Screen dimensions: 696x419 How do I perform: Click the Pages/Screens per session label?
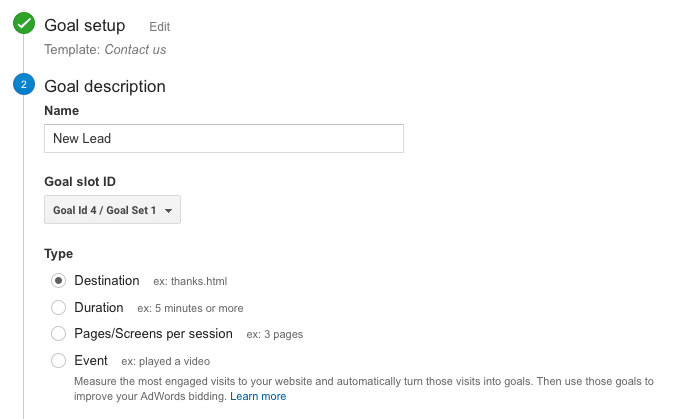(153, 334)
